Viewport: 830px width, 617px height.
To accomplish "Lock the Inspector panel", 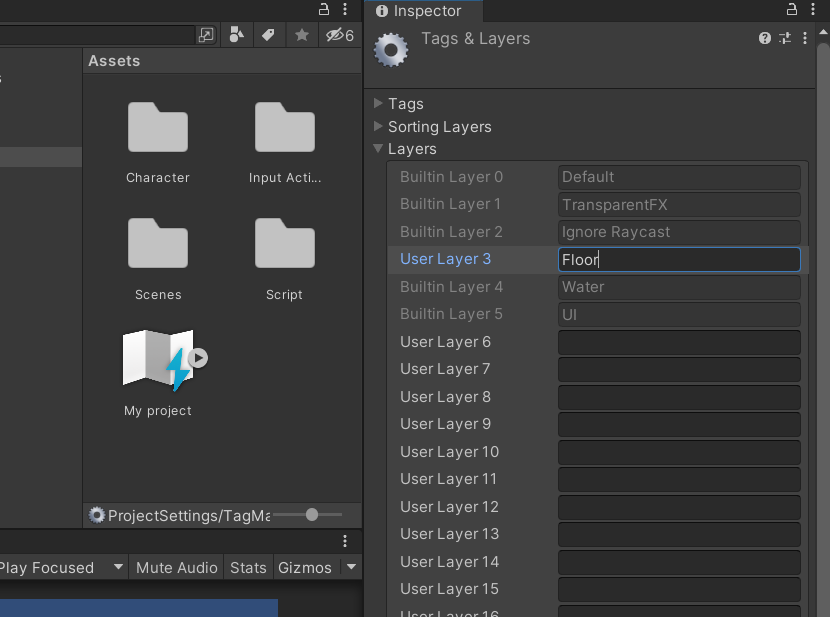I will (x=792, y=9).
